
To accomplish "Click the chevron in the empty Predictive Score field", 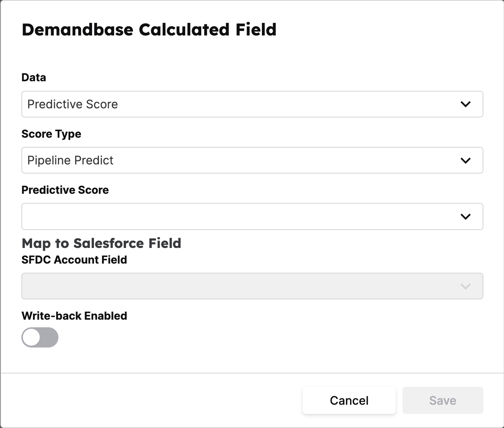I will pyautogui.click(x=465, y=217).
